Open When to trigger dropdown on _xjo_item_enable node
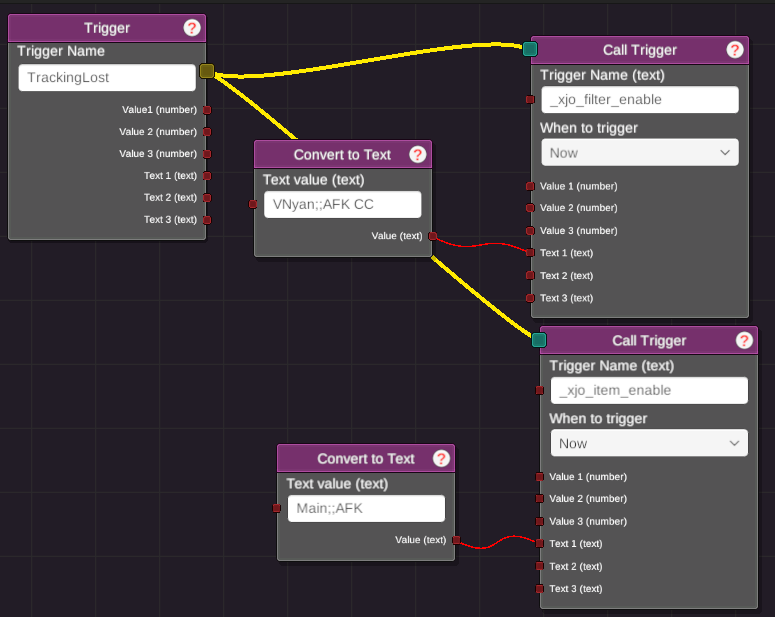This screenshot has height=617, width=775. pyautogui.click(x=649, y=443)
